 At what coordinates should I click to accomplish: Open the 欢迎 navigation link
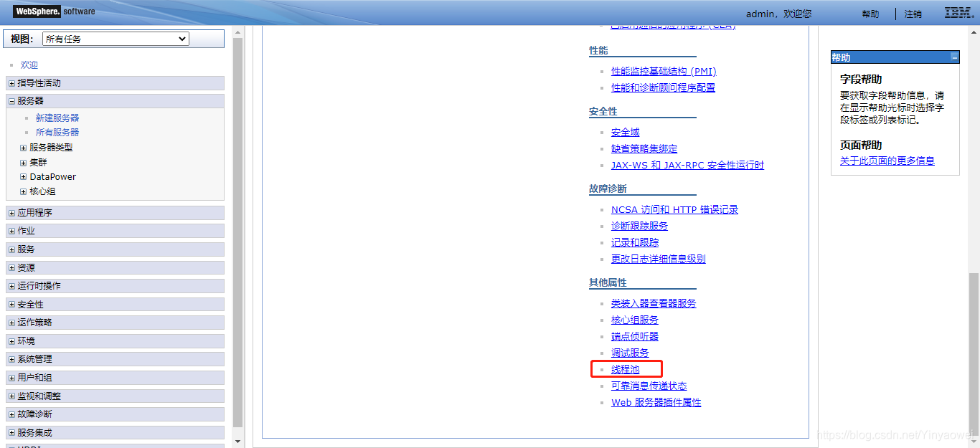point(29,65)
